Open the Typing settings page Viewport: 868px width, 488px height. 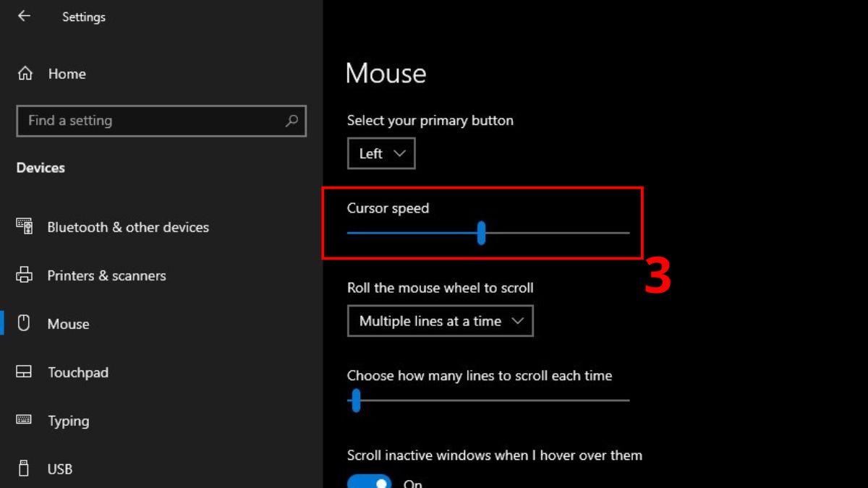click(68, 421)
